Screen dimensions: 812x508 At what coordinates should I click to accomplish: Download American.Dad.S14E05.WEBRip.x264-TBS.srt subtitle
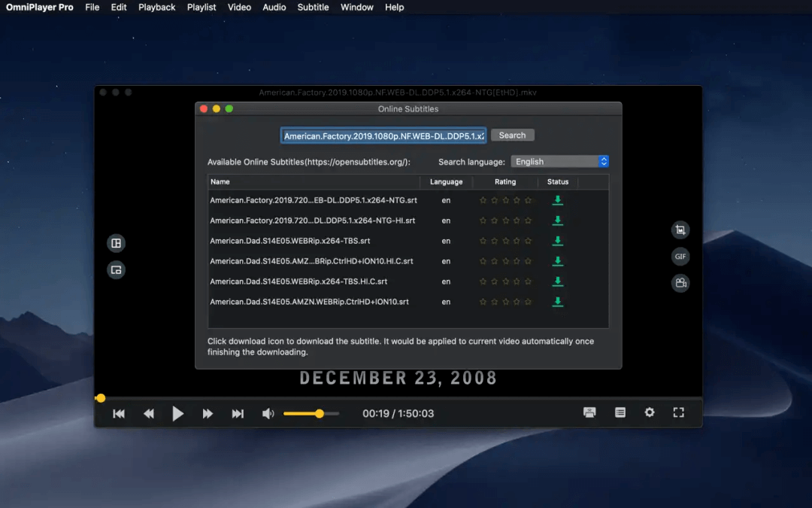pyautogui.click(x=557, y=241)
